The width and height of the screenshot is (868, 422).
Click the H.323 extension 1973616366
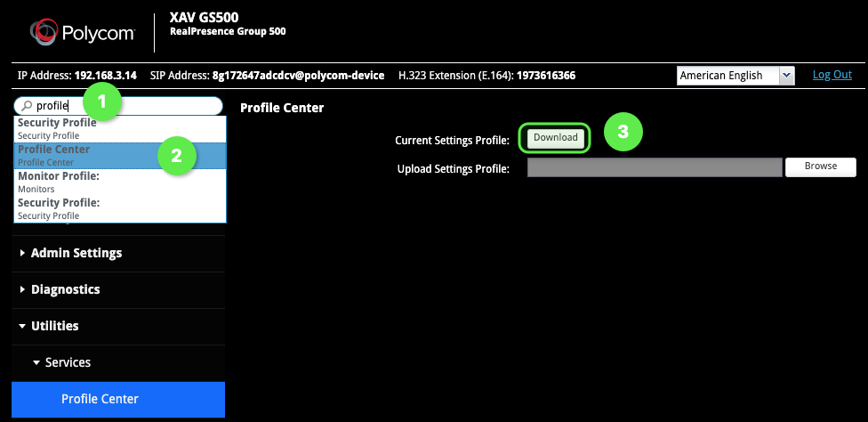[x=546, y=76]
